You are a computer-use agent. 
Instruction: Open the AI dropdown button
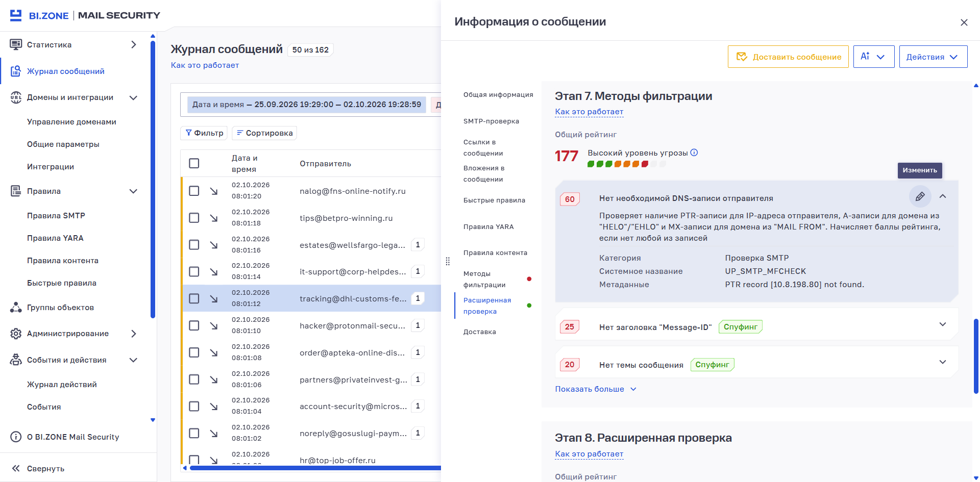click(873, 57)
